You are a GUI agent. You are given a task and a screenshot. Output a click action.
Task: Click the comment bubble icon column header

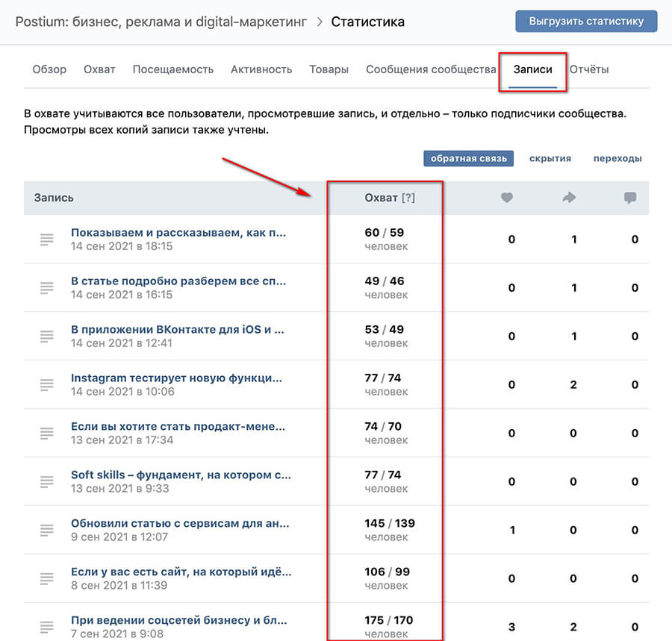click(x=630, y=197)
